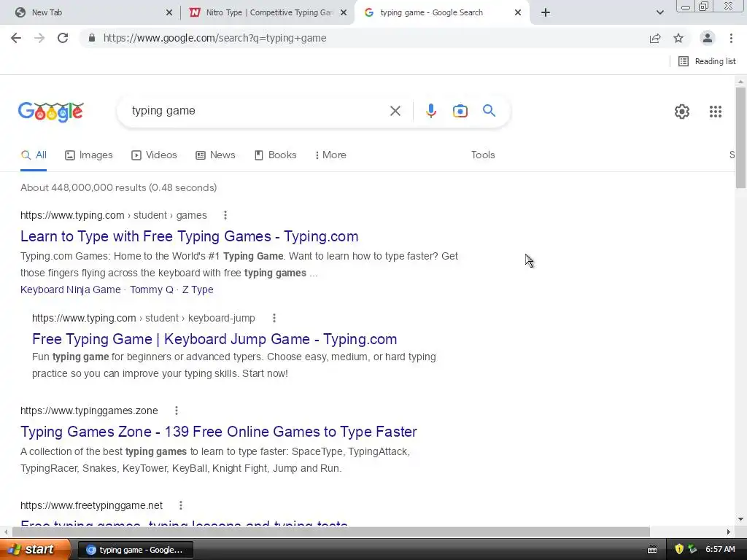Select the All results tab
Screen dimensions: 747x560
(34, 155)
